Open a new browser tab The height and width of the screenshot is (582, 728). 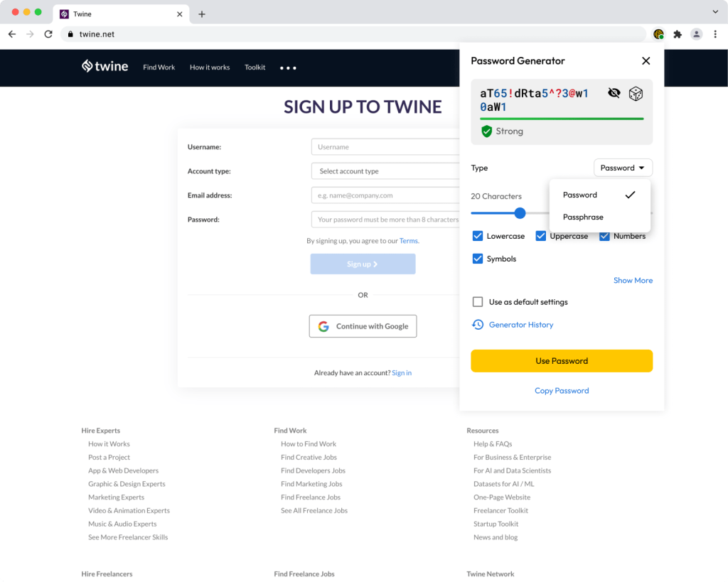pos(202,14)
